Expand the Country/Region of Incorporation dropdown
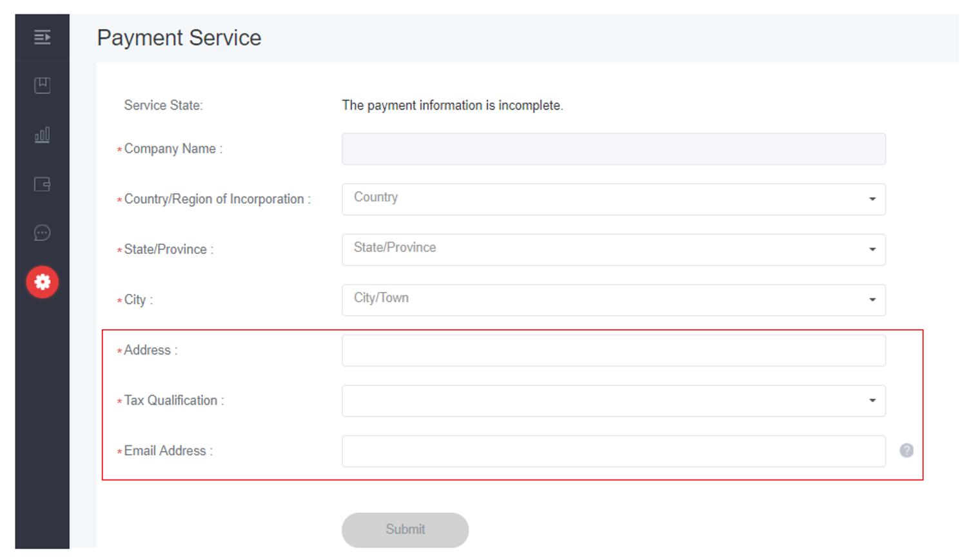The image size is (976, 560). click(613, 199)
